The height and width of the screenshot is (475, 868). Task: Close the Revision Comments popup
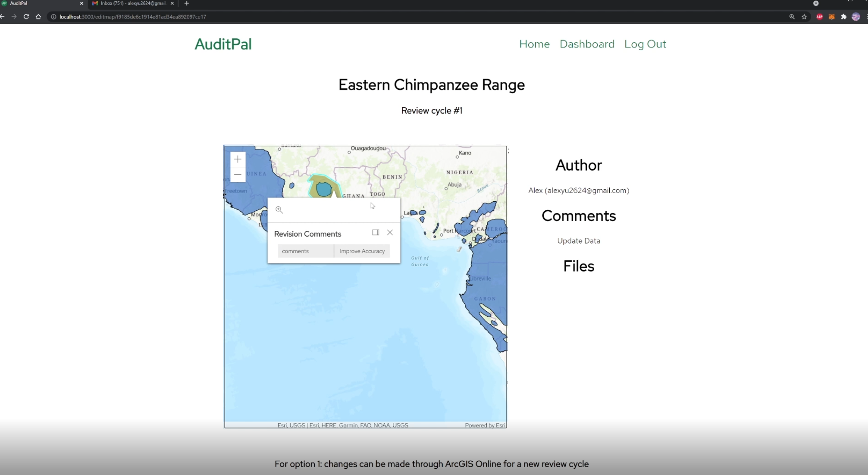390,232
